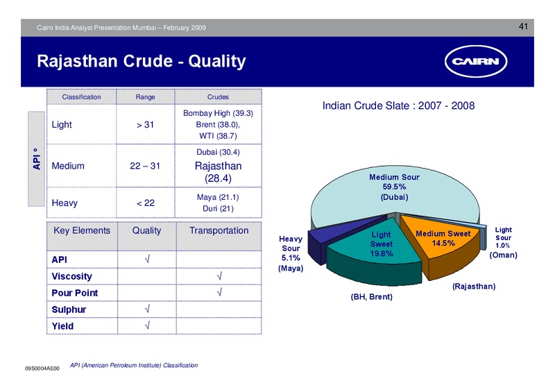The height and width of the screenshot is (392, 555).
Task: Click the Range column header
Action: 146,97
